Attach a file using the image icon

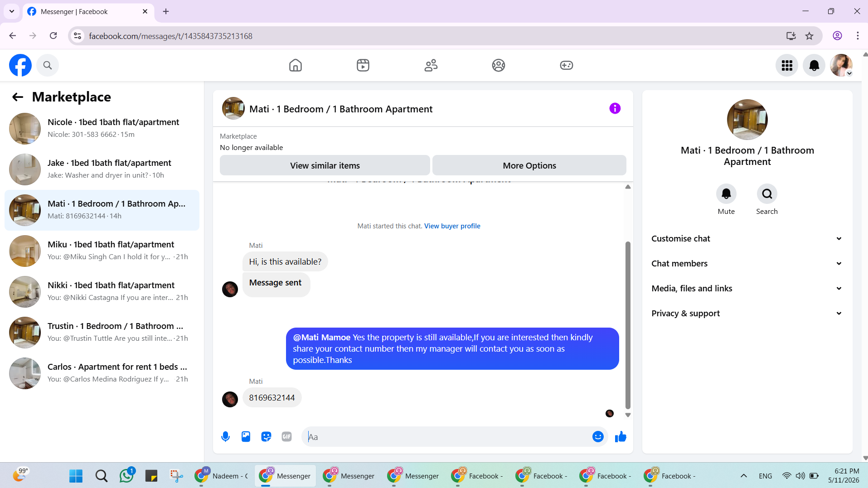pos(246,437)
